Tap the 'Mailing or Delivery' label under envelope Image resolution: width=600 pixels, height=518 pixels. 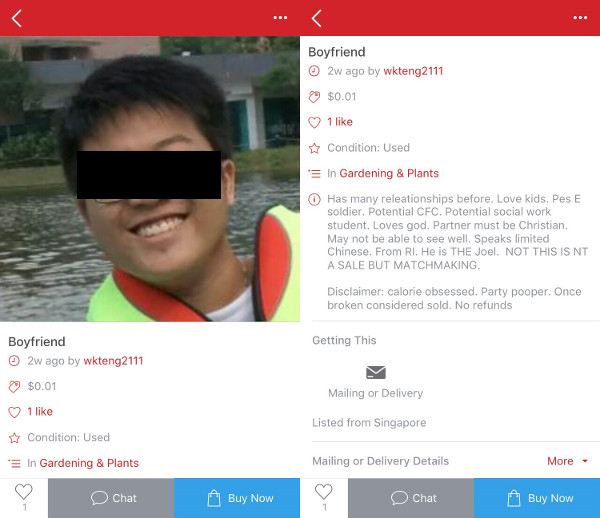tap(376, 393)
